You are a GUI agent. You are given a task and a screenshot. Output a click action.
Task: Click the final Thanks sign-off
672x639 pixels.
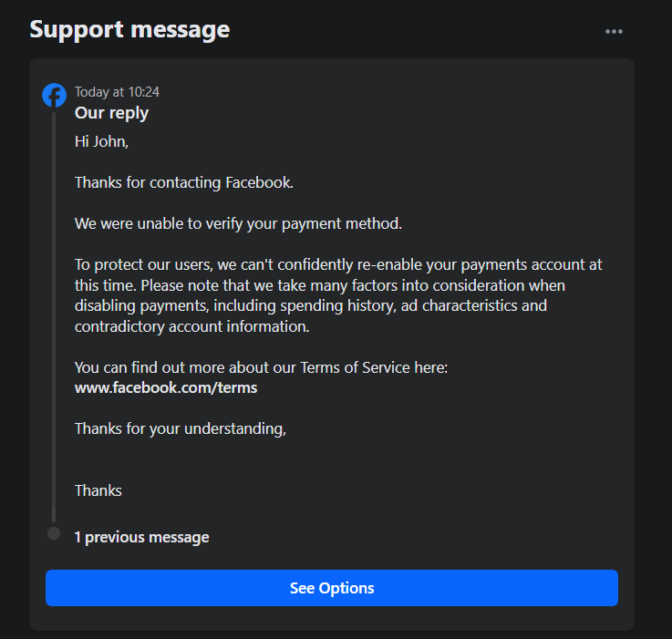(x=98, y=490)
